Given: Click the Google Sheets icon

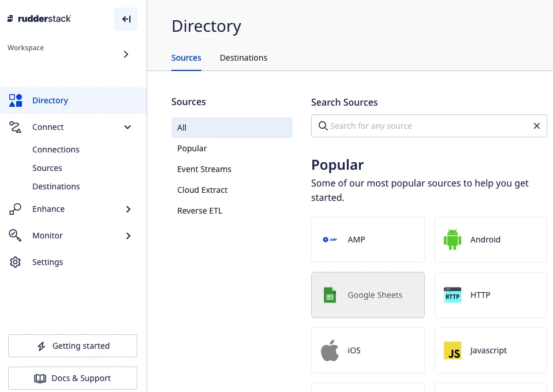Looking at the screenshot, I should (330, 295).
